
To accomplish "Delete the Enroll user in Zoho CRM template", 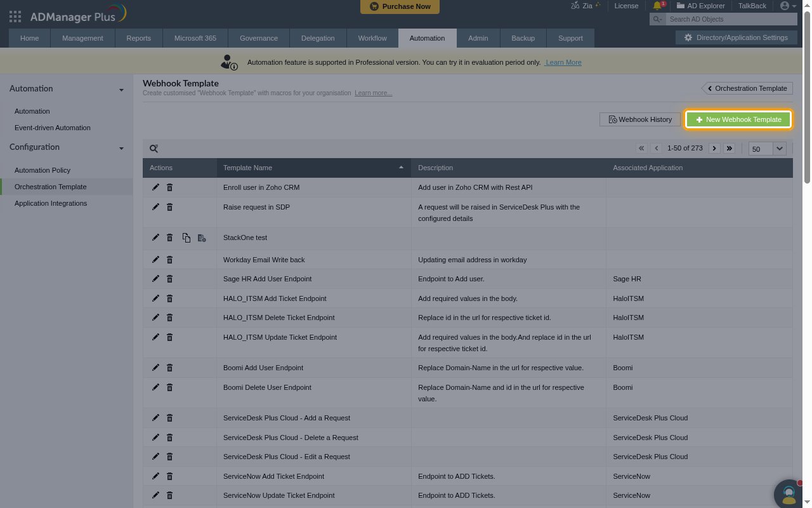I will pyautogui.click(x=169, y=187).
